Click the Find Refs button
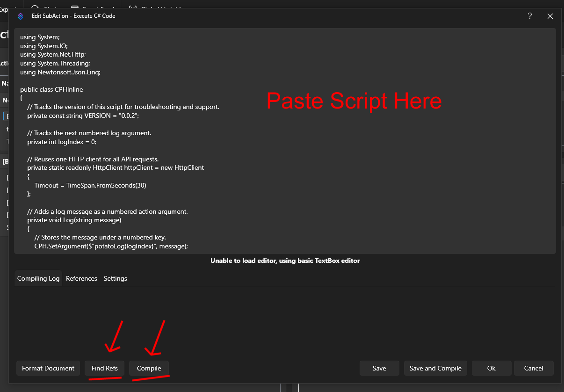Screen dimensions: 564x392 tap(105, 368)
